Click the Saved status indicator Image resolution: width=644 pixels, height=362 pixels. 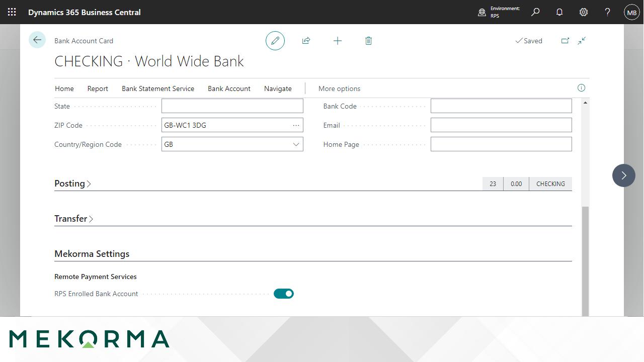pos(529,41)
